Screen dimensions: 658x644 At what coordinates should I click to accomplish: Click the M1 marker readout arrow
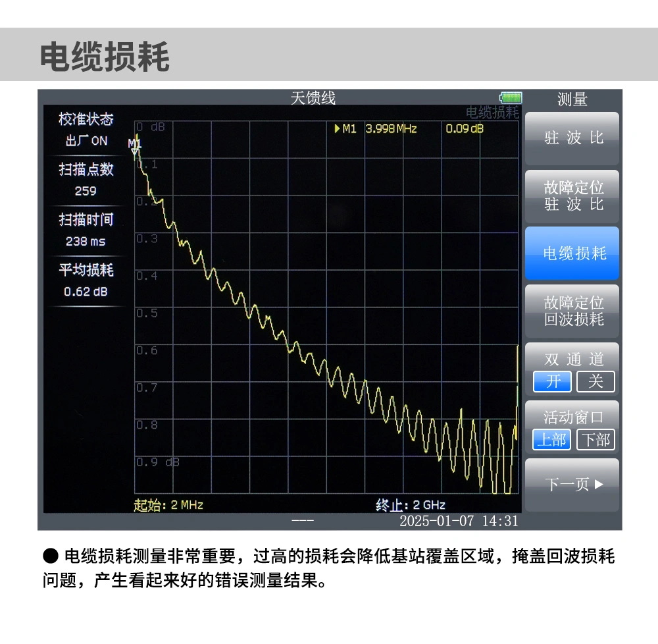337,129
